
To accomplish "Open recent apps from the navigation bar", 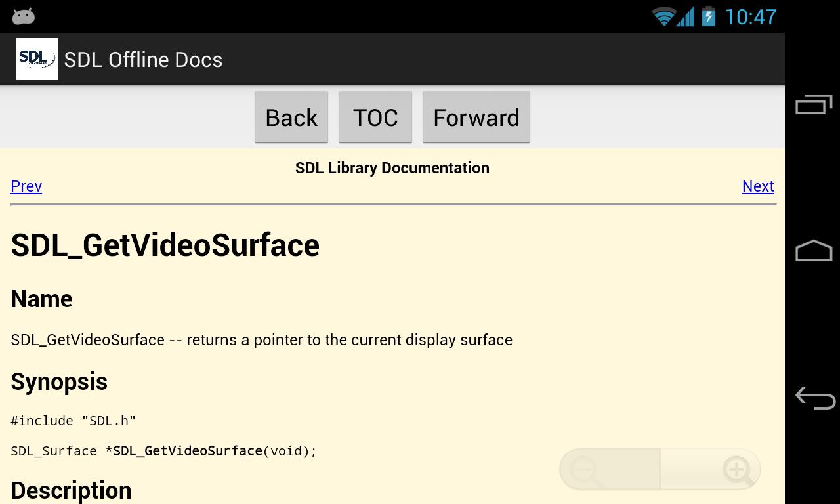I will [x=812, y=103].
